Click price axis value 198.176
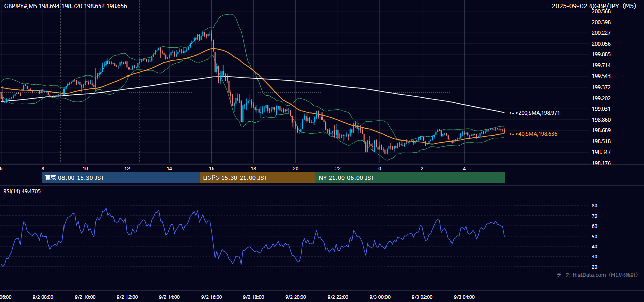Image resolution: width=644 pixels, height=302 pixels. pos(601,163)
